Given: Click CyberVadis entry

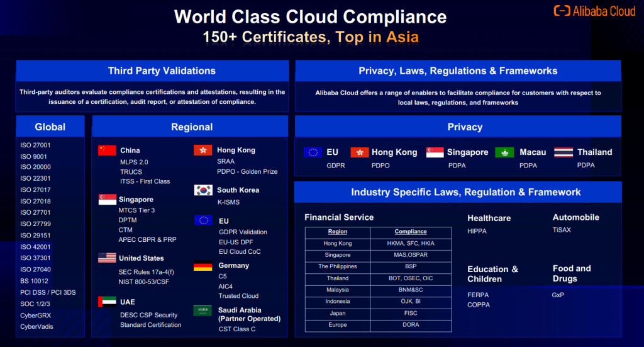Looking at the screenshot, I should (x=36, y=326).
